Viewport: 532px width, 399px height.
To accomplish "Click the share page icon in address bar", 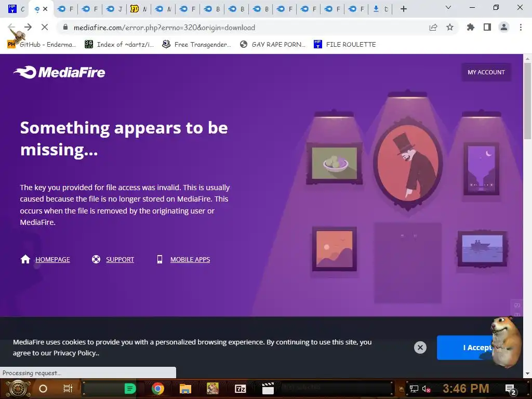I will coord(433,28).
